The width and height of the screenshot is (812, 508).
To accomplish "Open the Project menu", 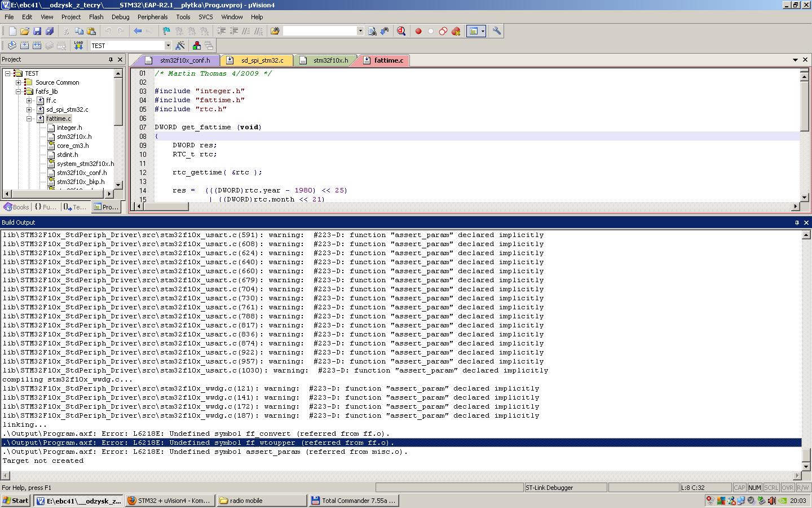I will coord(71,17).
